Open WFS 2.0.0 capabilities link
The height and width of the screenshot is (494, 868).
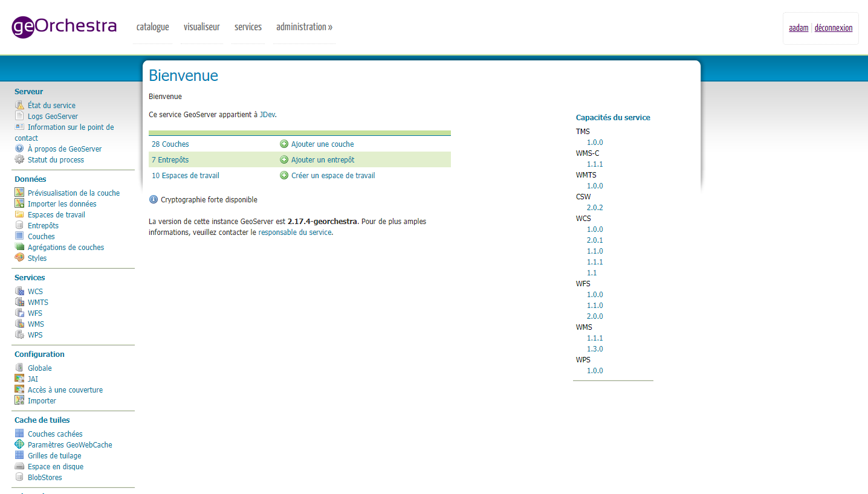click(x=595, y=316)
